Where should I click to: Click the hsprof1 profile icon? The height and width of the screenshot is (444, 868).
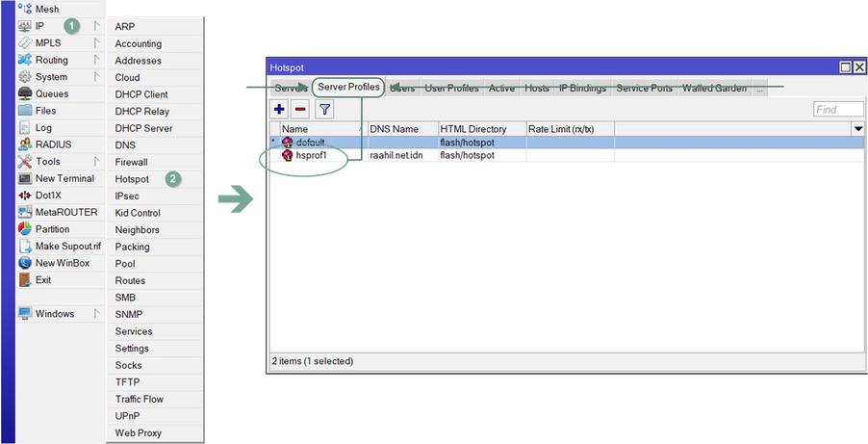coord(287,155)
